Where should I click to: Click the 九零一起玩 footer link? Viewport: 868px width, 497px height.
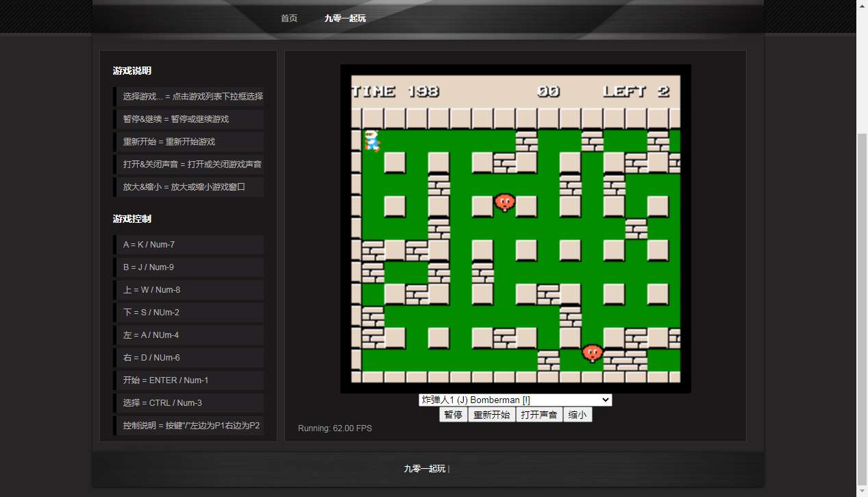tap(425, 469)
